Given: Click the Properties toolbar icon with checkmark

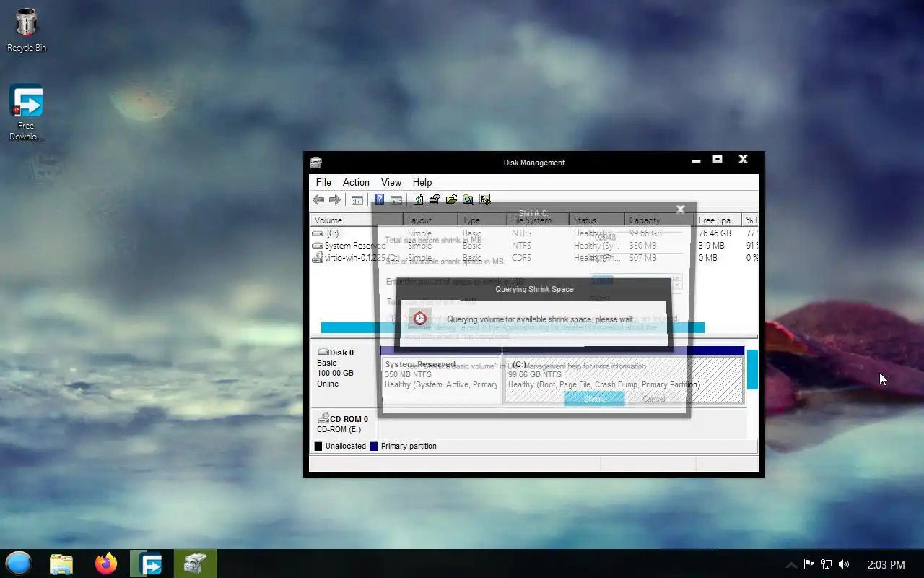Looking at the screenshot, I should pyautogui.click(x=435, y=200).
